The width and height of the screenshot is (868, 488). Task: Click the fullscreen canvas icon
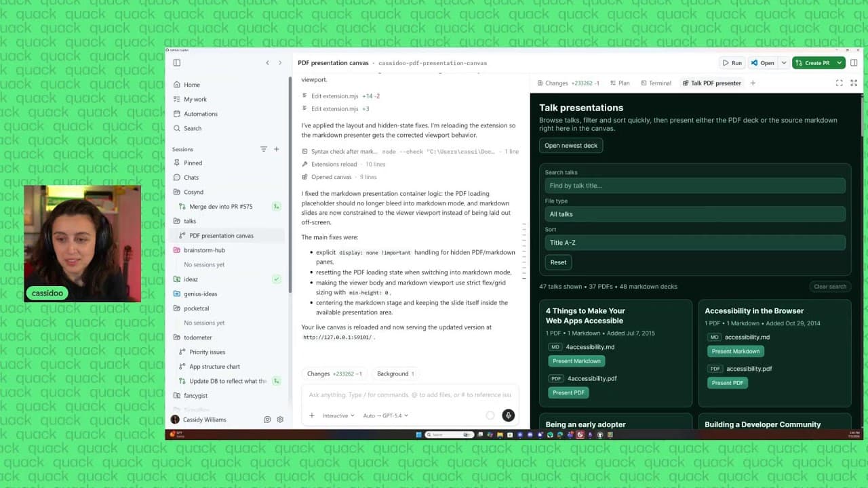coord(839,83)
